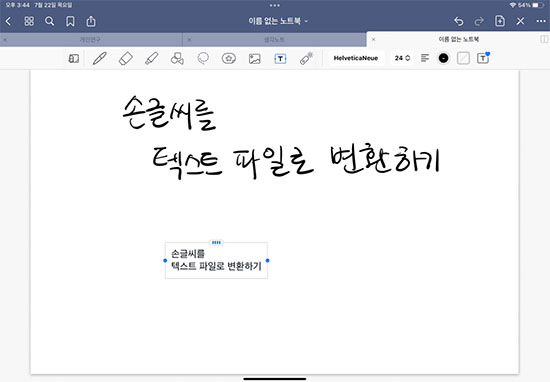Screen dimensions: 550x382
Task: Tap the move handle above the text box
Action: pyautogui.click(x=216, y=242)
